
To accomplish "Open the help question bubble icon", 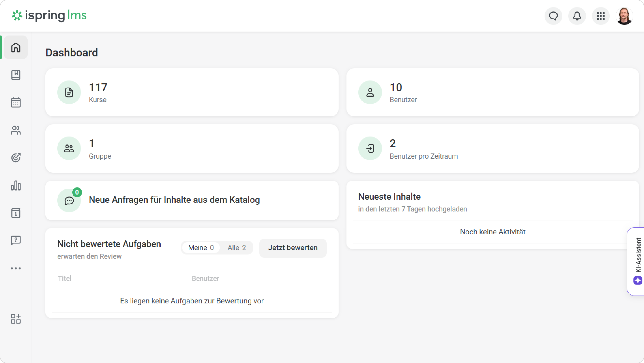I will tap(16, 240).
